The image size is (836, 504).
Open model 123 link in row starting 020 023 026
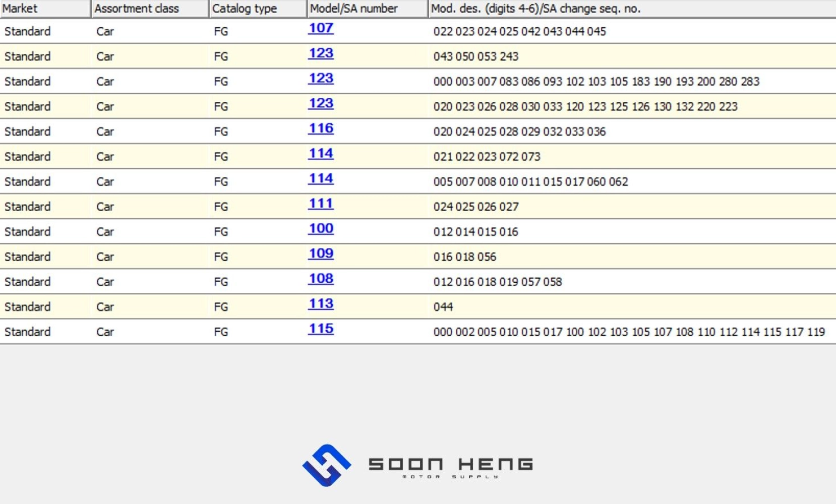321,104
